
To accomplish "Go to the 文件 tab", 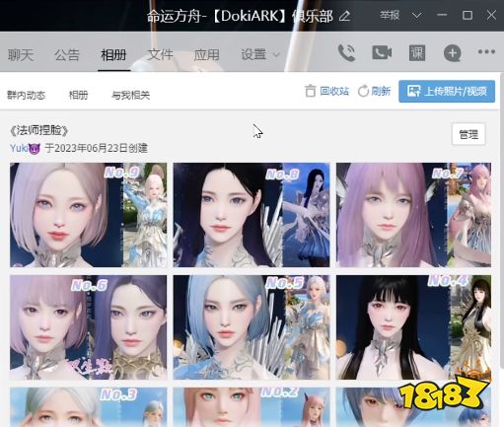I will pos(160,55).
